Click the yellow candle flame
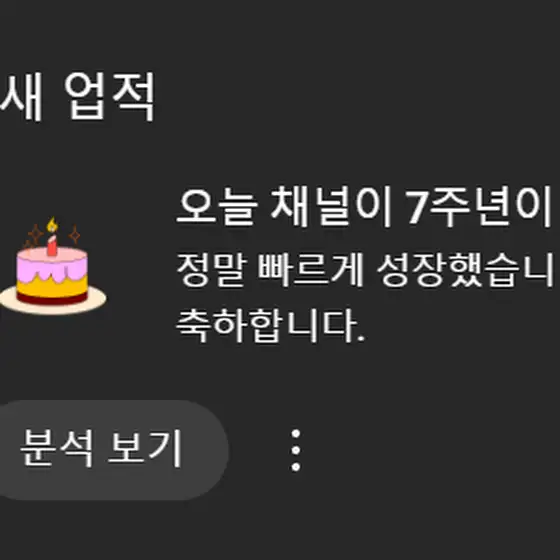560x560 pixels. click(52, 224)
